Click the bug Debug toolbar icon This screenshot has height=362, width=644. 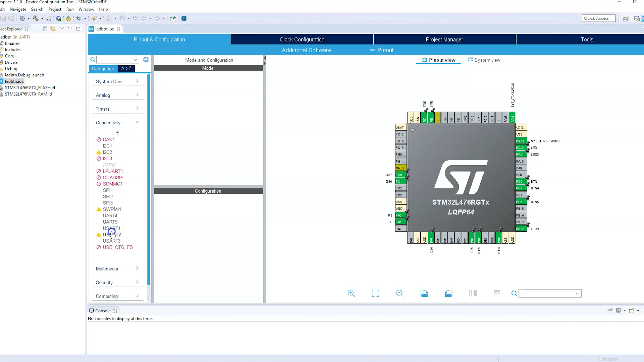point(79,18)
